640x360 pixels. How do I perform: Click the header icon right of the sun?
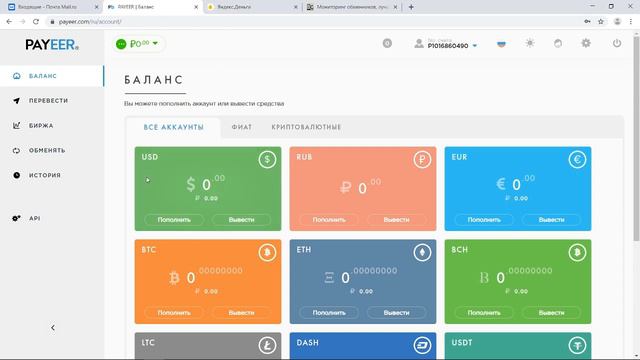558,43
